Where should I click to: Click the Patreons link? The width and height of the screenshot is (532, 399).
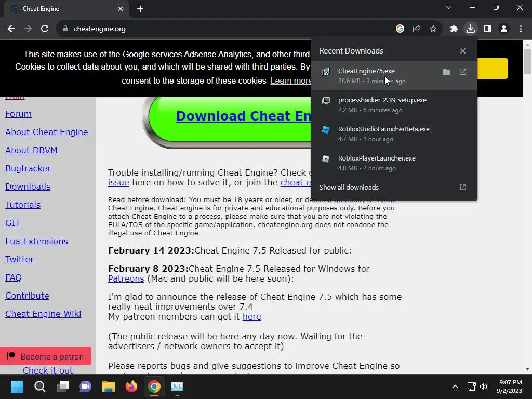coord(126,278)
